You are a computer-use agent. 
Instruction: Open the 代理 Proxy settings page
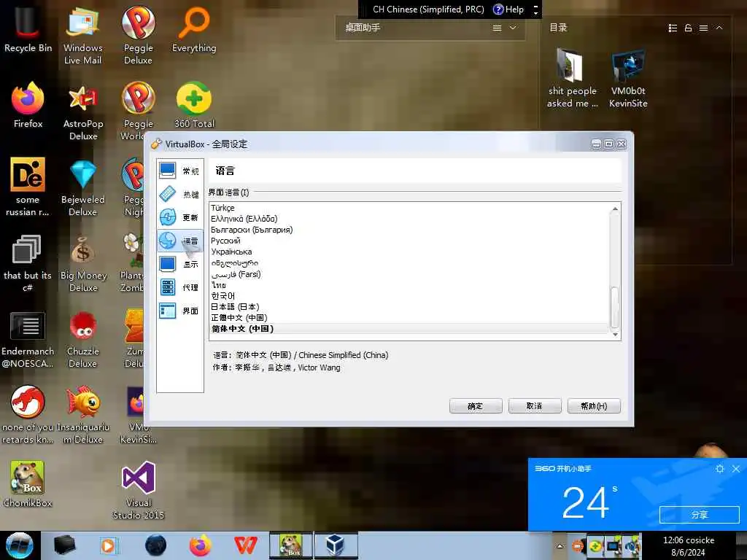[x=179, y=287]
